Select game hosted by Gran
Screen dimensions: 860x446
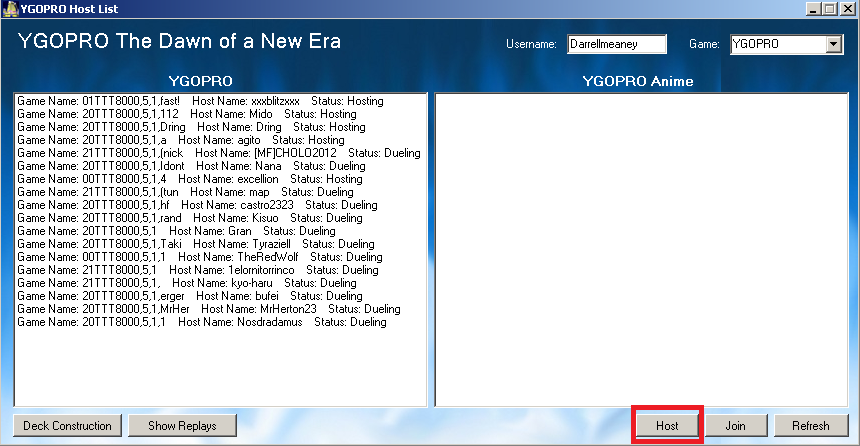[x=220, y=231]
